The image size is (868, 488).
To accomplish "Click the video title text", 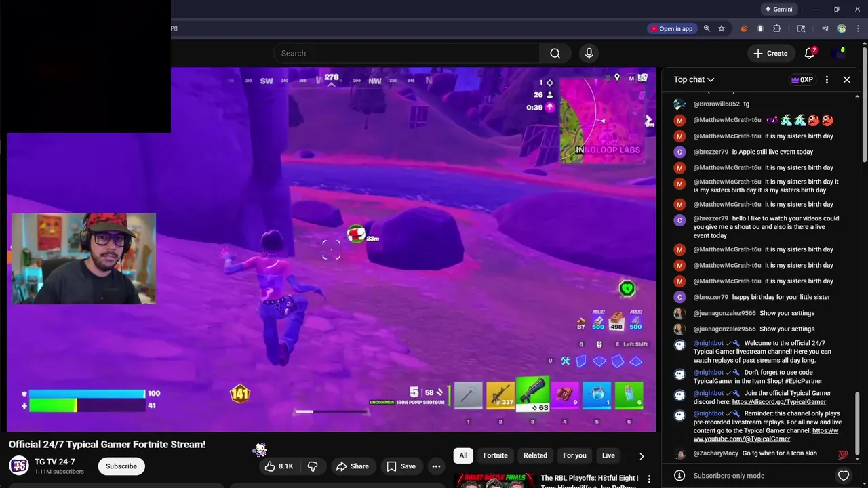I will [x=107, y=445].
